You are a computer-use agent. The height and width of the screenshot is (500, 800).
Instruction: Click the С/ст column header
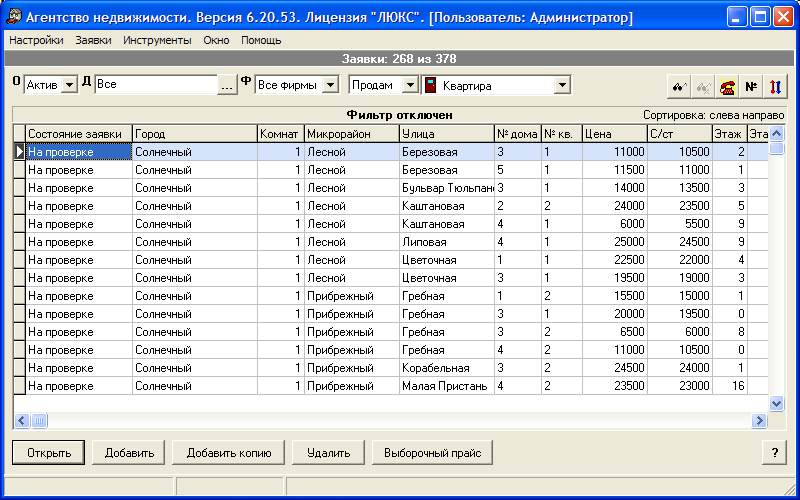pyautogui.click(x=680, y=134)
